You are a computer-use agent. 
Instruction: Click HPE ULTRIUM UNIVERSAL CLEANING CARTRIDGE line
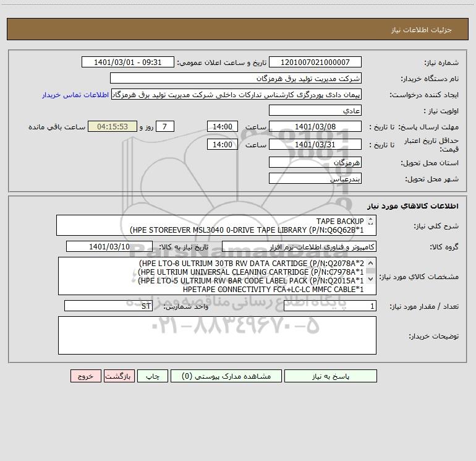pos(251,272)
